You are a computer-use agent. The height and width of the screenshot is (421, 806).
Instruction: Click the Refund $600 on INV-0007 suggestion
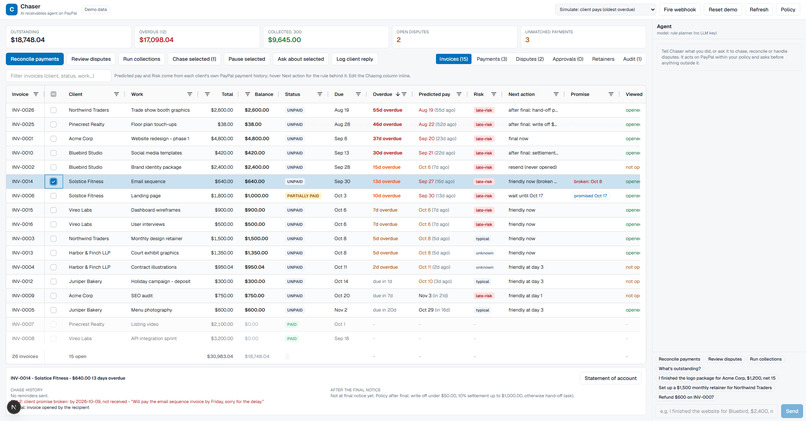pyautogui.click(x=688, y=397)
